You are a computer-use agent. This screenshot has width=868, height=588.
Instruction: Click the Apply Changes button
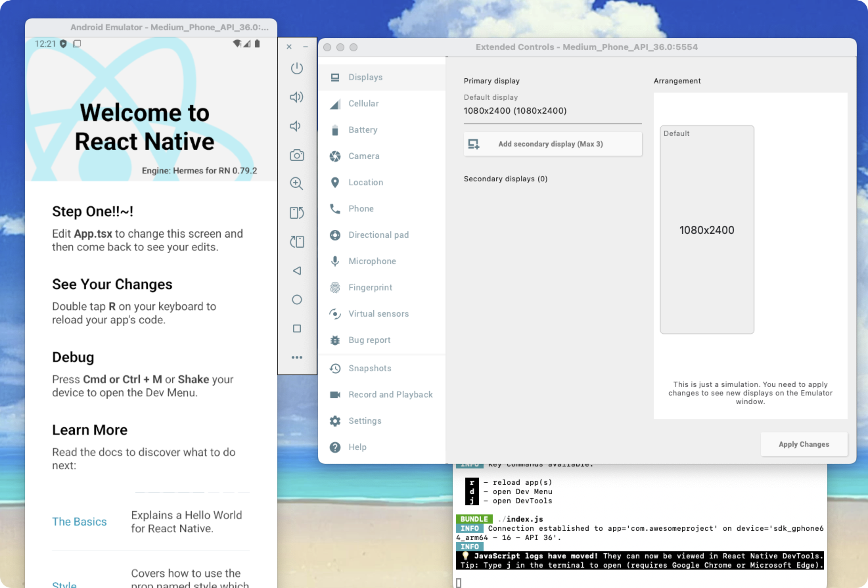(x=804, y=444)
